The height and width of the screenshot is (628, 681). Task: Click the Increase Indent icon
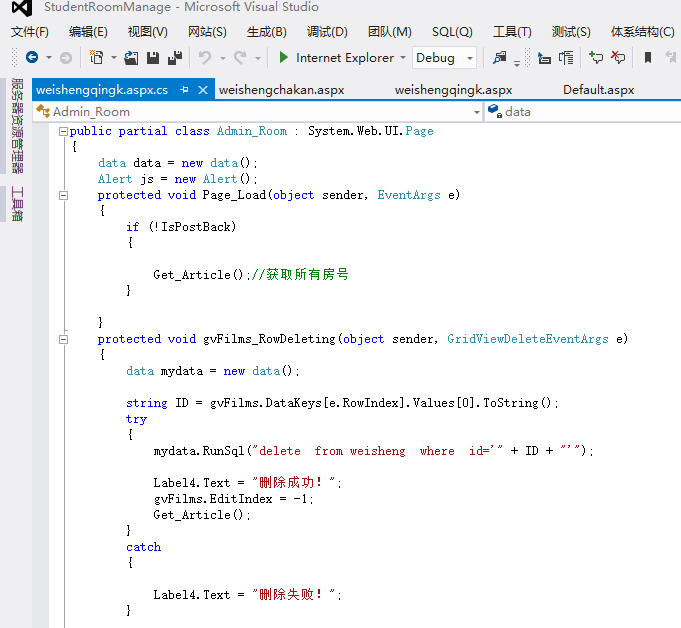click(x=566, y=58)
